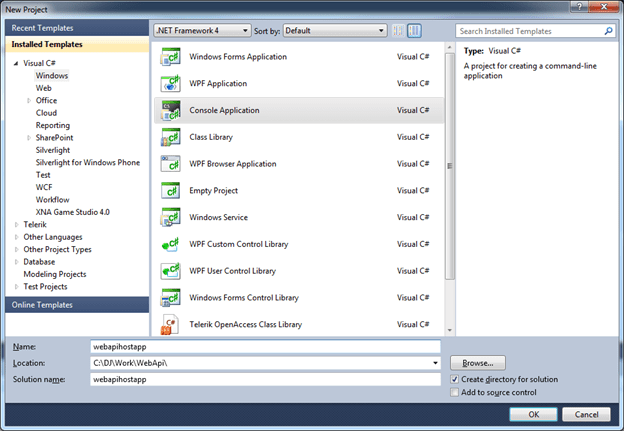Screen dimensions: 624x431
Task: Click the WPF Custom Control Library icon
Action: pyautogui.click(x=169, y=244)
